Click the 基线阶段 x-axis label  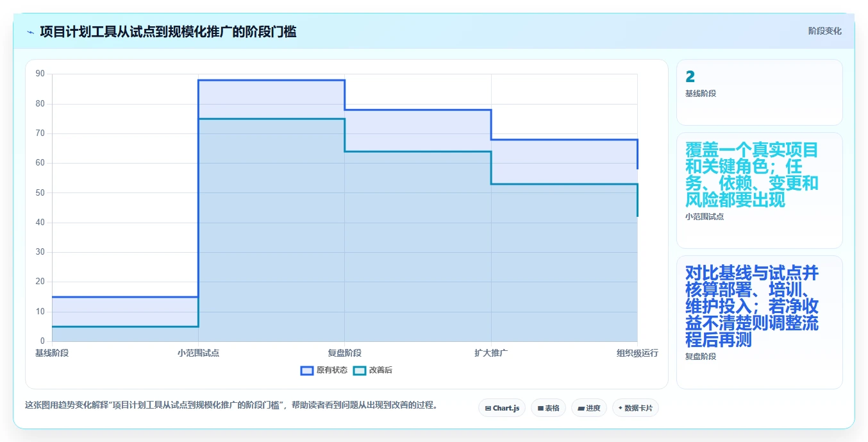click(x=52, y=353)
